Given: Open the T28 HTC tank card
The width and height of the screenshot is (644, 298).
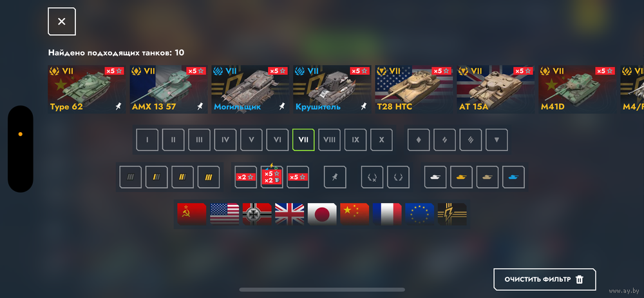Looking at the screenshot, I should point(414,89).
